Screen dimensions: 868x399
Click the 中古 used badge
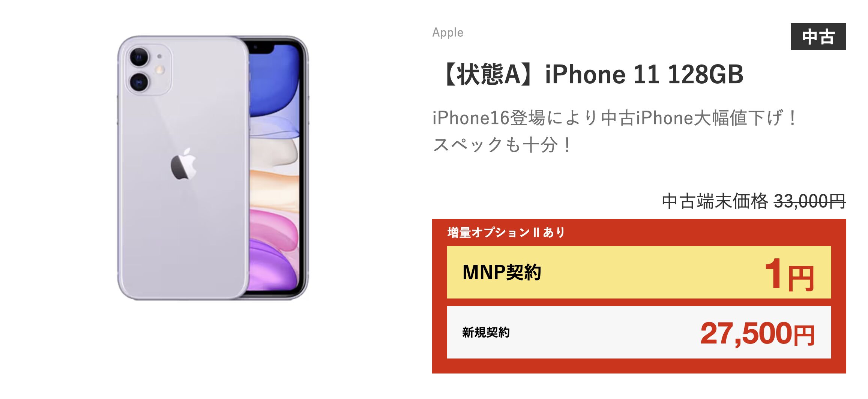coord(818,37)
